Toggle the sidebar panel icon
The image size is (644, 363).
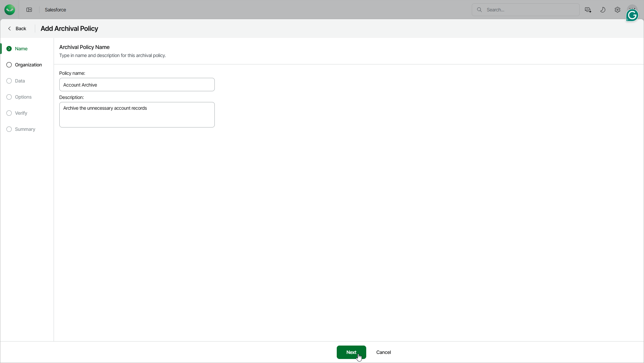point(29,10)
